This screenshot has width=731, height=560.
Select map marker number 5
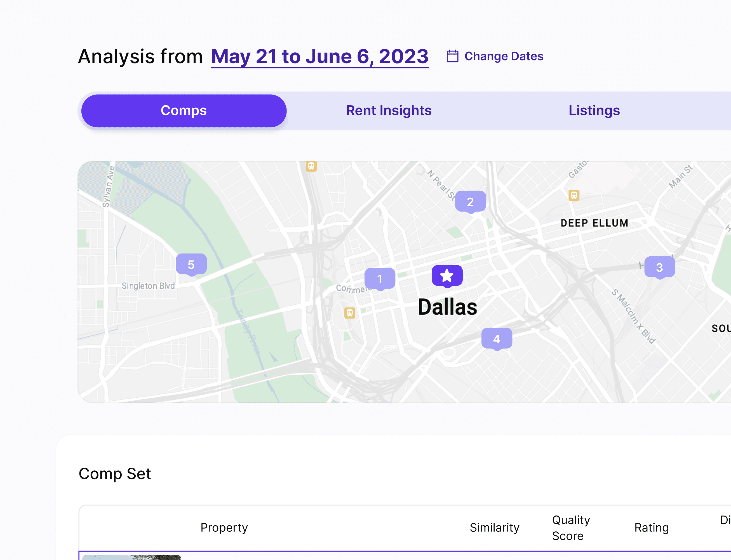click(191, 265)
